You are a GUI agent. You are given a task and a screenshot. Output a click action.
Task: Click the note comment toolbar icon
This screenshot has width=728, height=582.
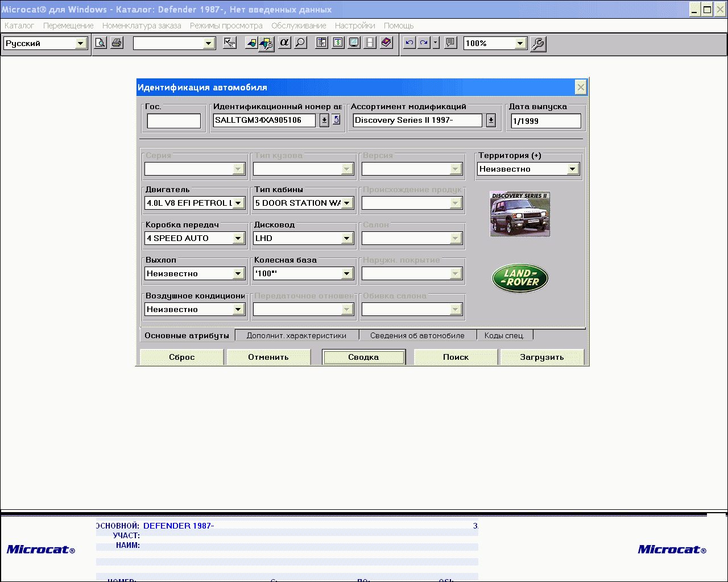[x=450, y=43]
